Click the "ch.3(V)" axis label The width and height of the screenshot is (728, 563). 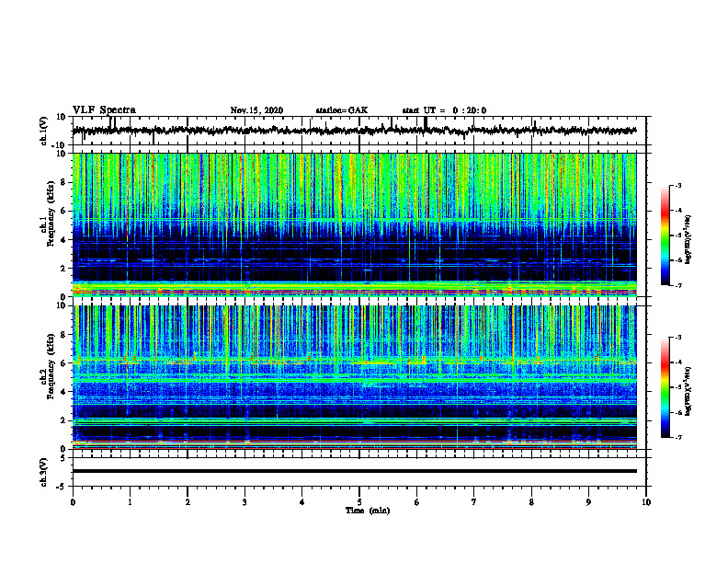coord(44,472)
